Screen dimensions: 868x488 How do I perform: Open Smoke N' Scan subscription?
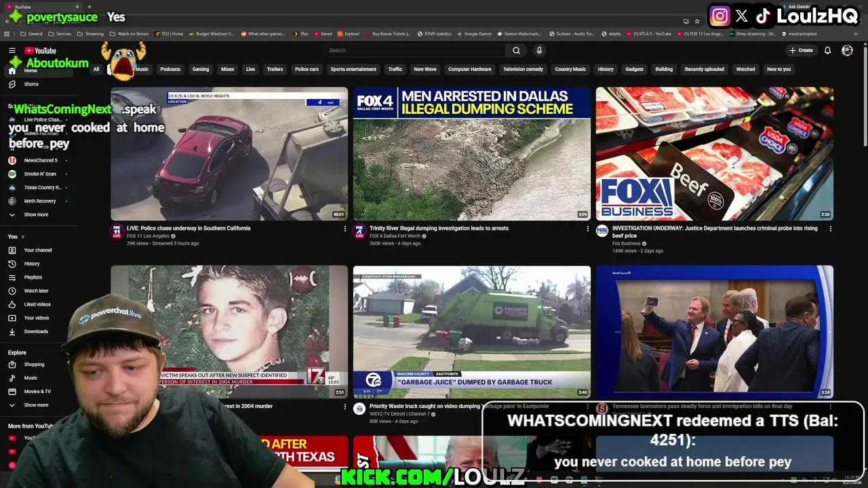coord(40,174)
